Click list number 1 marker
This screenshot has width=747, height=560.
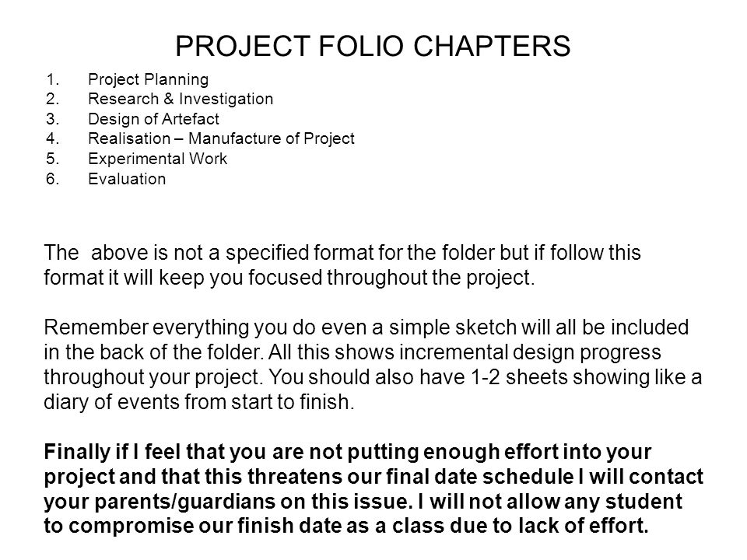point(53,79)
